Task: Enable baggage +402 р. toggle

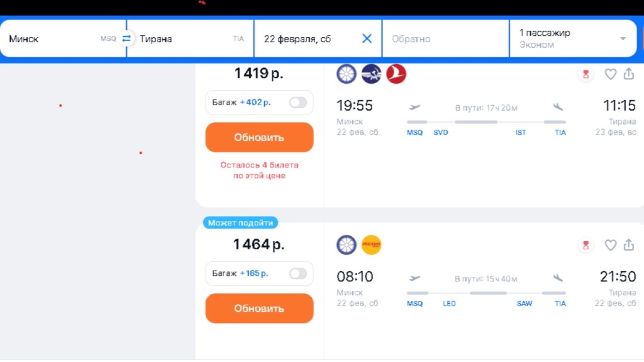Action: click(297, 103)
